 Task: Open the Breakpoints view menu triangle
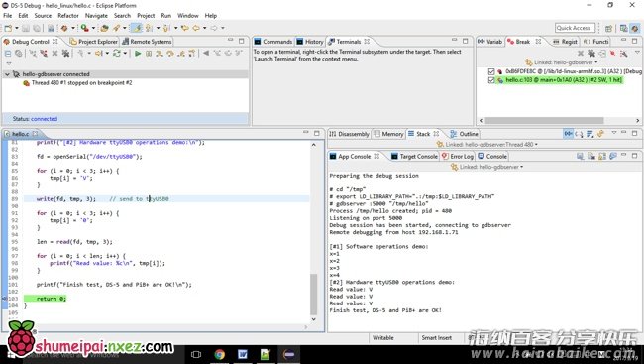pos(637,53)
